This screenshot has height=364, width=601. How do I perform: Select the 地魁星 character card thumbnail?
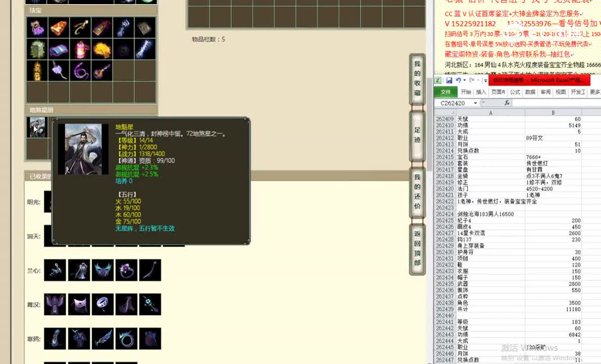(x=37, y=127)
